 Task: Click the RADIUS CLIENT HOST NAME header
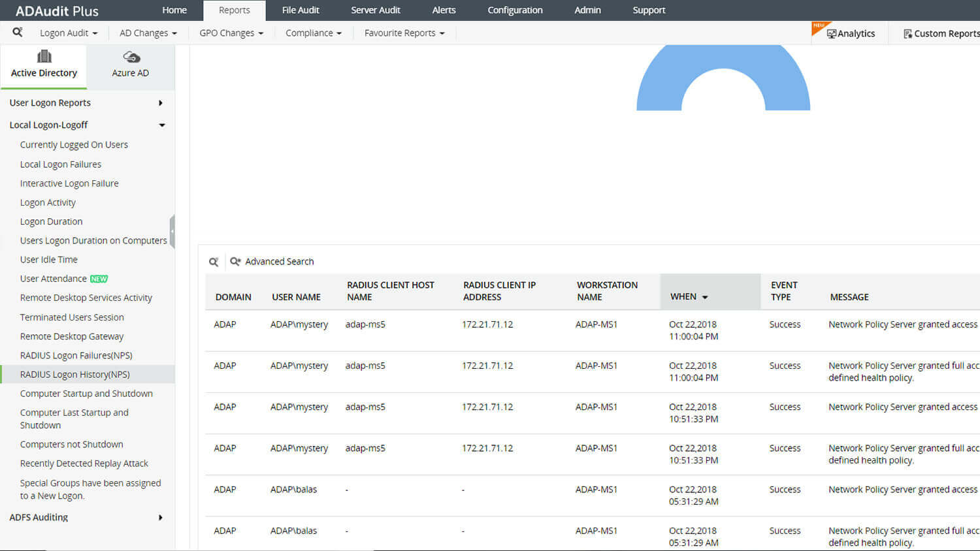(391, 291)
